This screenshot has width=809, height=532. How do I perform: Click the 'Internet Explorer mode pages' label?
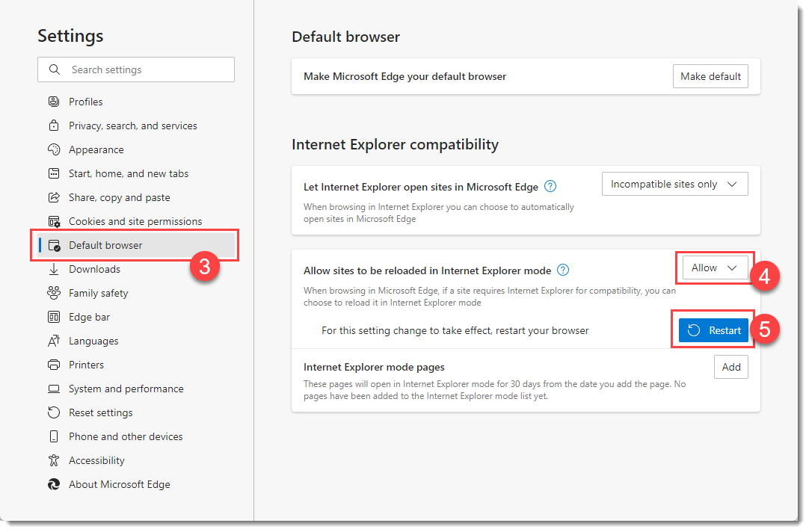click(374, 367)
